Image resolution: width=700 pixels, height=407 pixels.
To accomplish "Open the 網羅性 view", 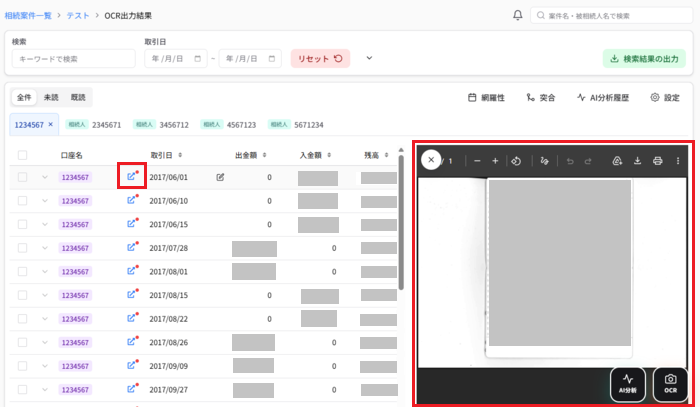I will [486, 97].
